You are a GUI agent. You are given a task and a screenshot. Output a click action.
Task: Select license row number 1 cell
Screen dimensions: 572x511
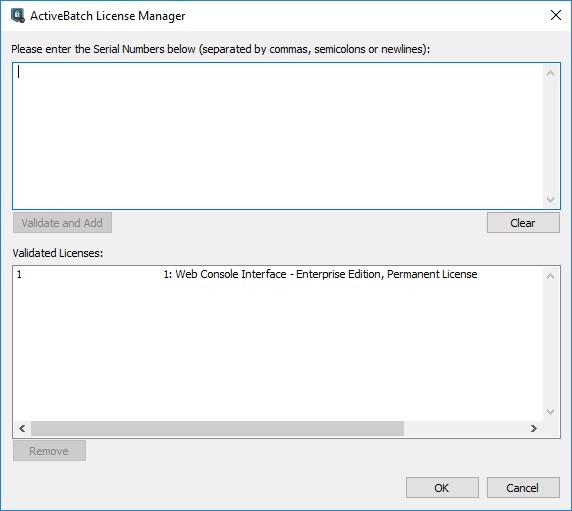coord(19,274)
